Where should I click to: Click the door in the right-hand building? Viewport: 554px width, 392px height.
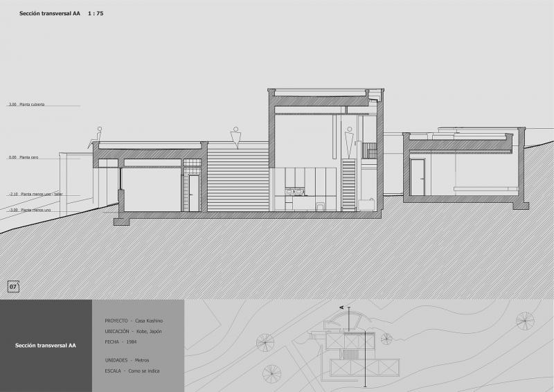click(x=418, y=177)
